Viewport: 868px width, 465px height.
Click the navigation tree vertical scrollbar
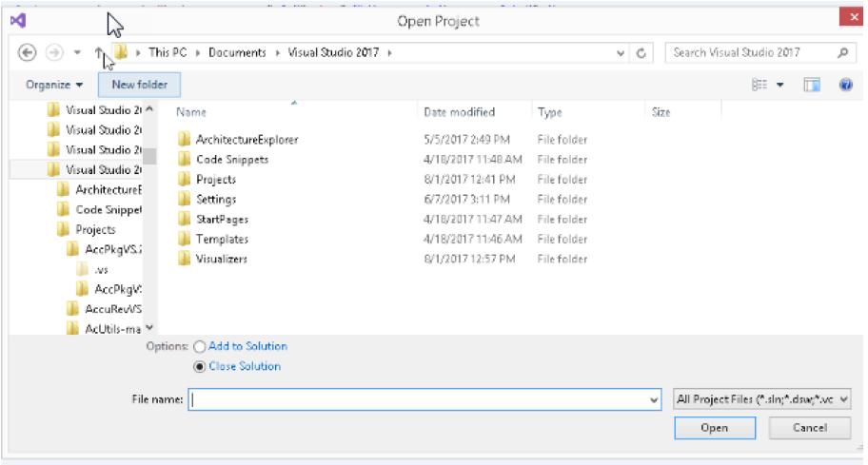pos(149,219)
